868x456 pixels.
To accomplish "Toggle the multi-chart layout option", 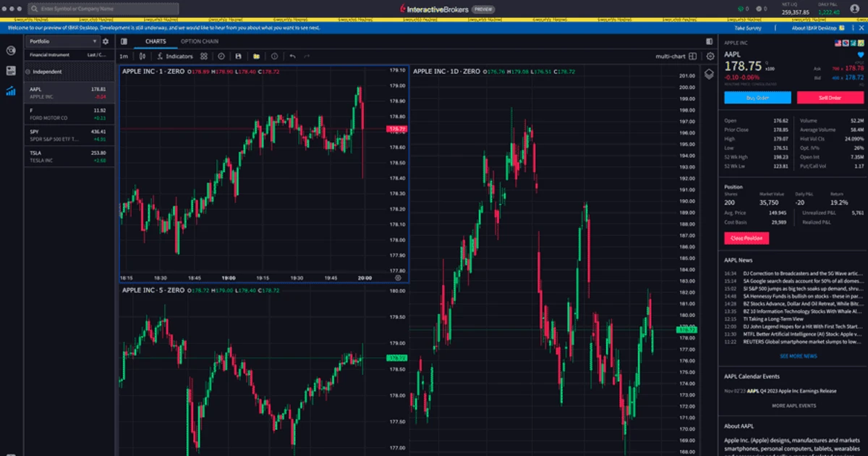I will pos(693,58).
